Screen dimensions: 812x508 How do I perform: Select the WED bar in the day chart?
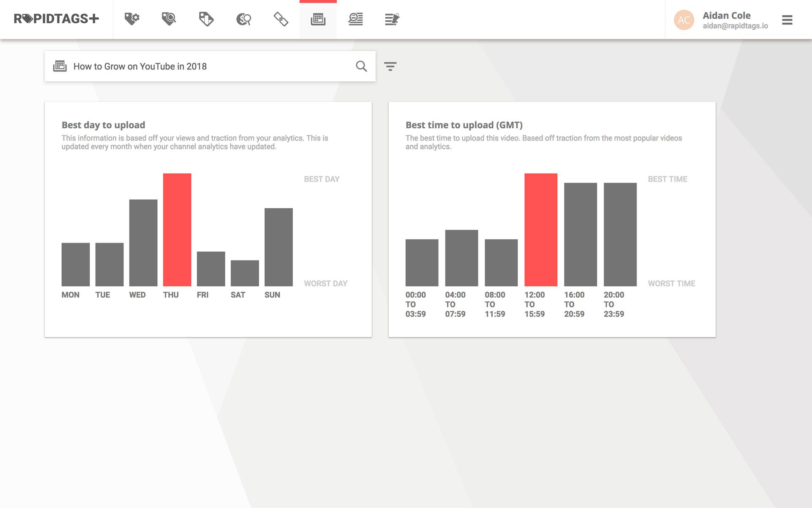(x=143, y=243)
